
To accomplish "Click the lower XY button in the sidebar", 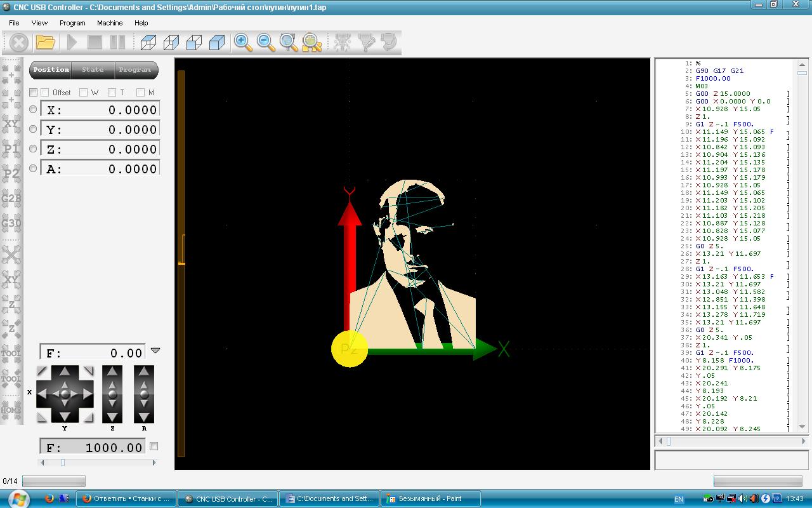I will [11, 279].
